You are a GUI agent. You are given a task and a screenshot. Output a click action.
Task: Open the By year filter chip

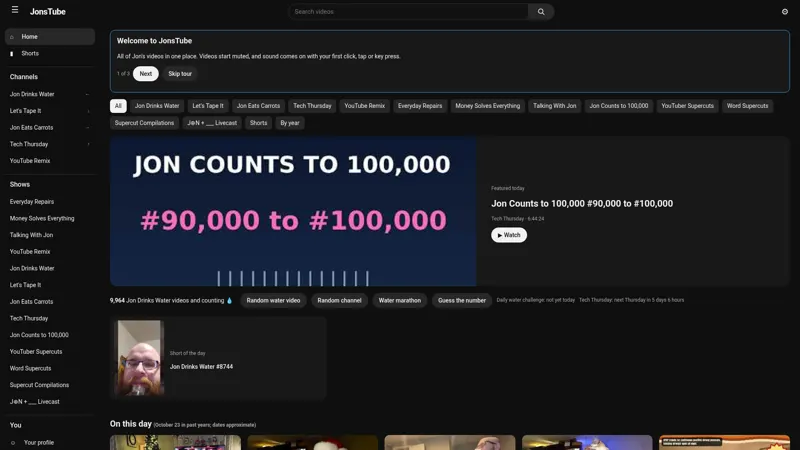click(290, 123)
